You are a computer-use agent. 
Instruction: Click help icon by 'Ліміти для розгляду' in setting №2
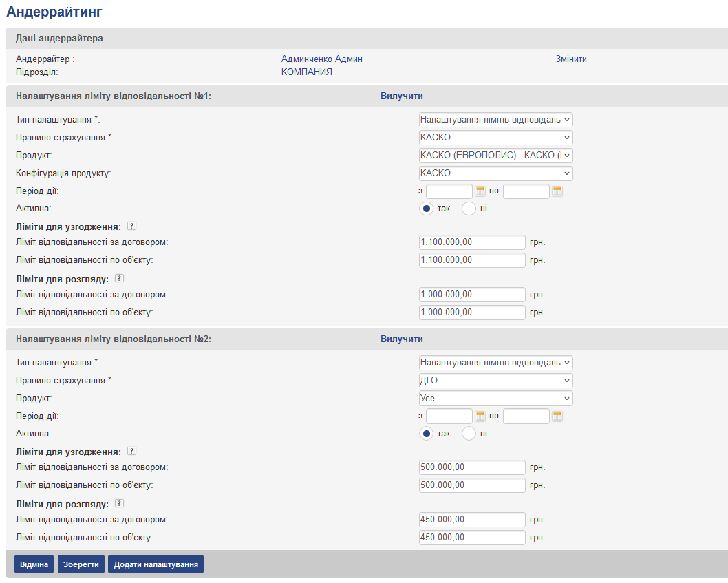[x=119, y=503]
